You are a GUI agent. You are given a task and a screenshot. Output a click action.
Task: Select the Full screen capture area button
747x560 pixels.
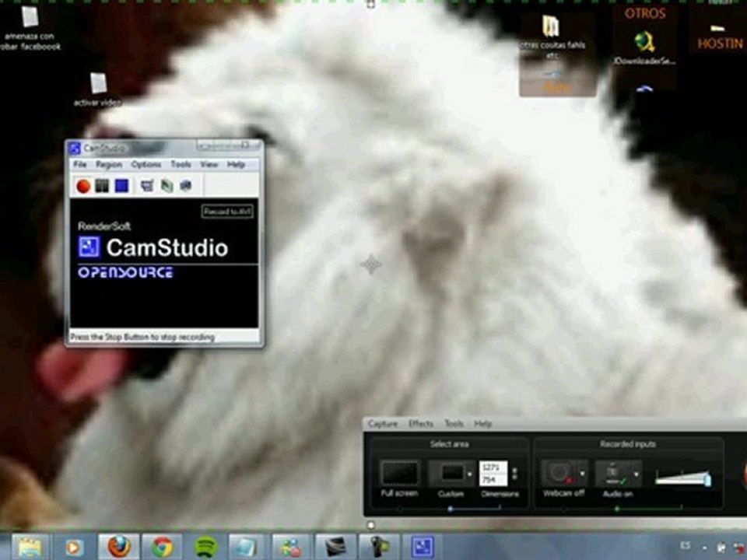click(400, 474)
